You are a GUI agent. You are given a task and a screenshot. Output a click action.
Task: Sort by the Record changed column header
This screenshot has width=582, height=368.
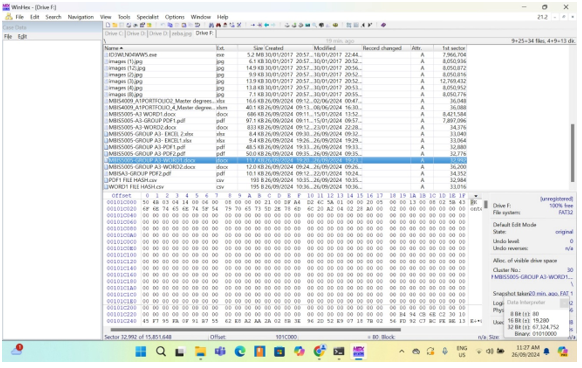tap(386, 48)
